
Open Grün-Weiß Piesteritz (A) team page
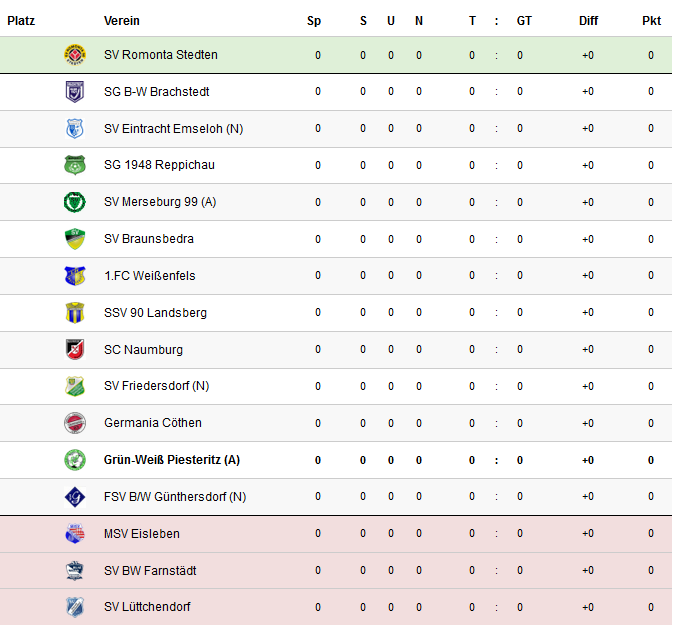171,460
